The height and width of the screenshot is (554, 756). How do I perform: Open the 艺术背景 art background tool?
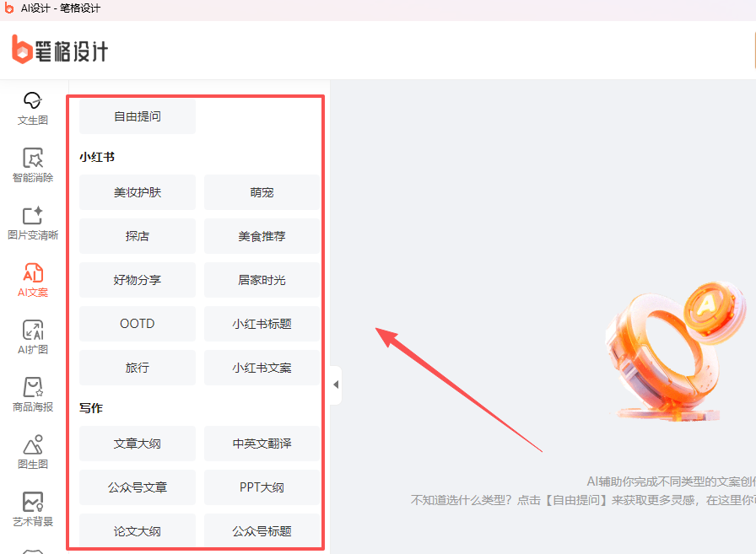pyautogui.click(x=33, y=509)
